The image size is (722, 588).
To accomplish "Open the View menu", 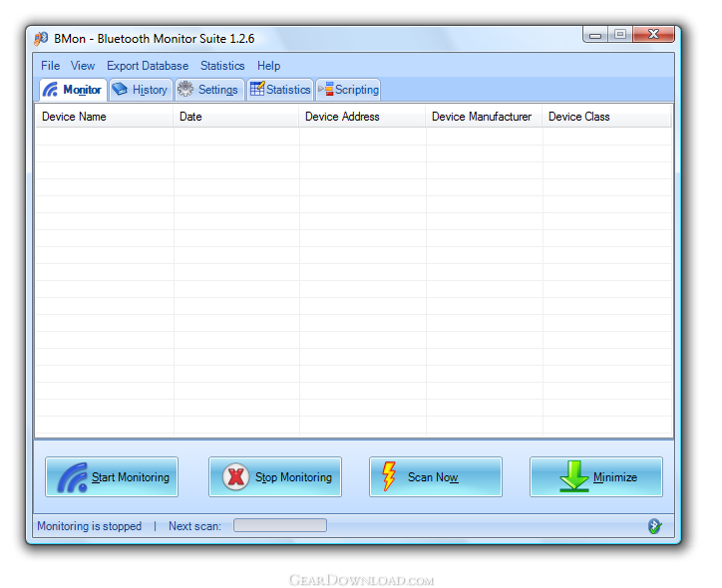I will coord(83,66).
